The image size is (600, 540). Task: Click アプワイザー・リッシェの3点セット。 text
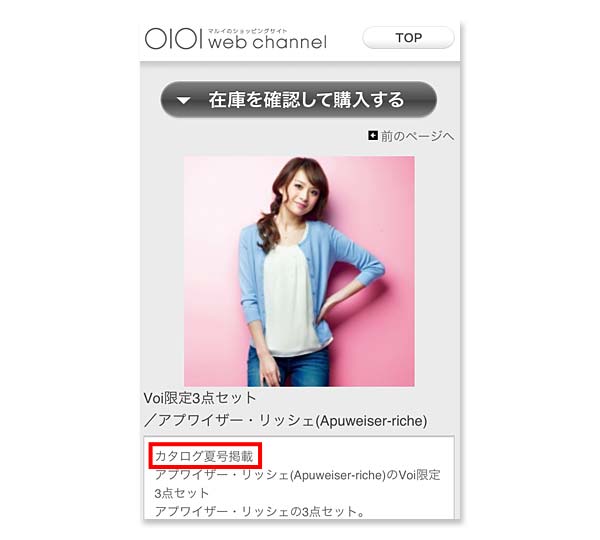click(260, 511)
